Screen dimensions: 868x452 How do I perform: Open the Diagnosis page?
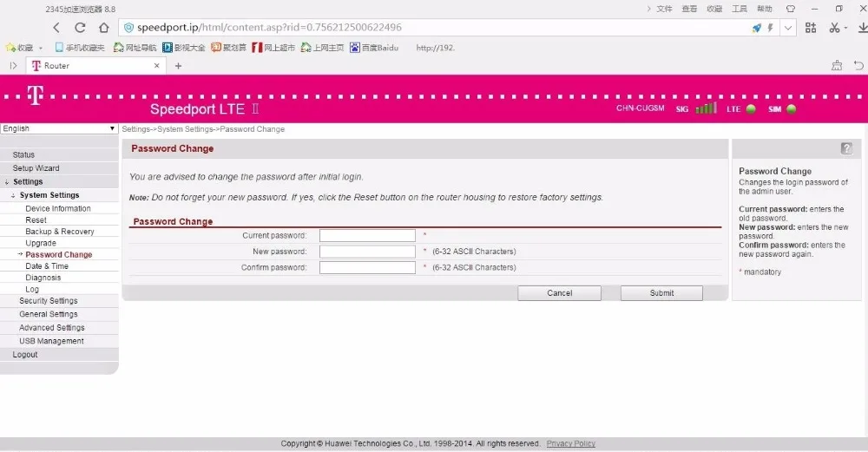(x=43, y=278)
